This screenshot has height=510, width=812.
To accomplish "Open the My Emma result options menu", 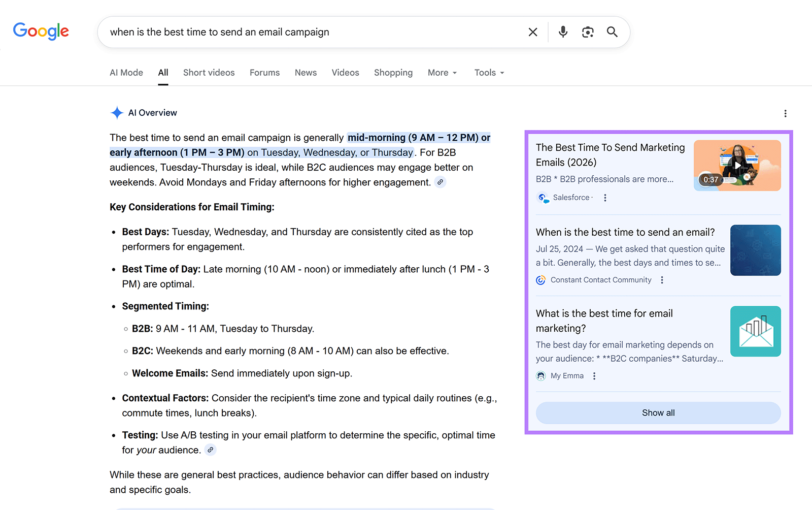I will (594, 376).
